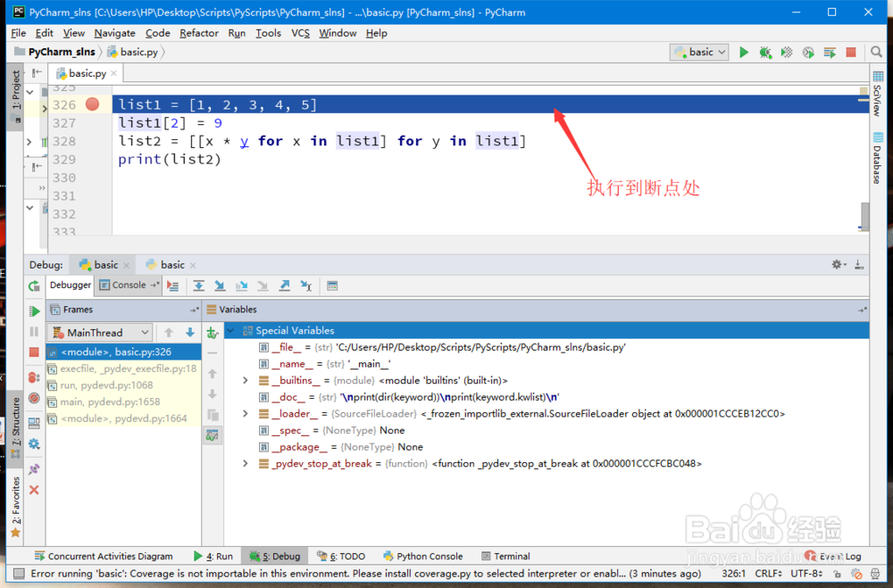The width and height of the screenshot is (893, 588).
Task: Stop the process via top toolbar red square
Action: (851, 53)
